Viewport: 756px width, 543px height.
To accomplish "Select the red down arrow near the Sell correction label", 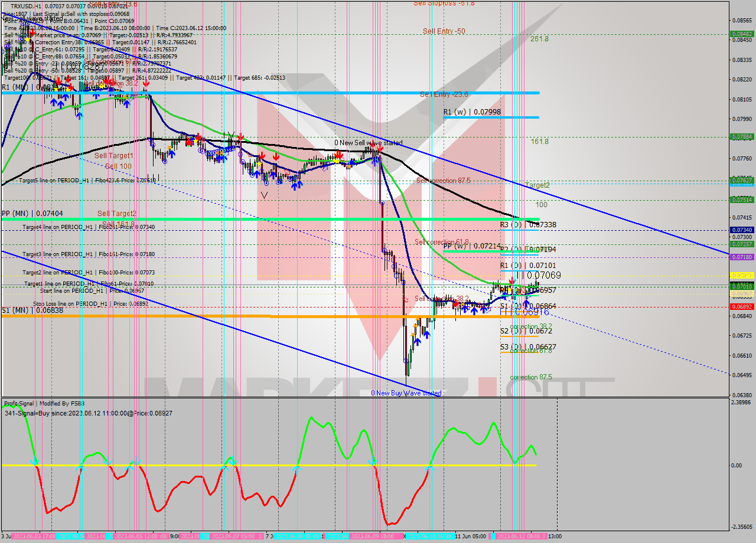I will point(455,303).
